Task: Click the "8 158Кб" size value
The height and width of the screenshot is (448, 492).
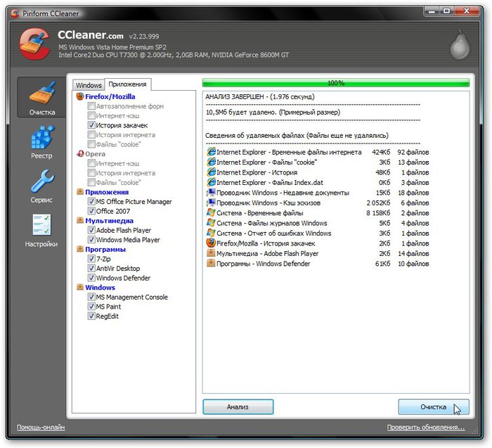Action: 378,213
